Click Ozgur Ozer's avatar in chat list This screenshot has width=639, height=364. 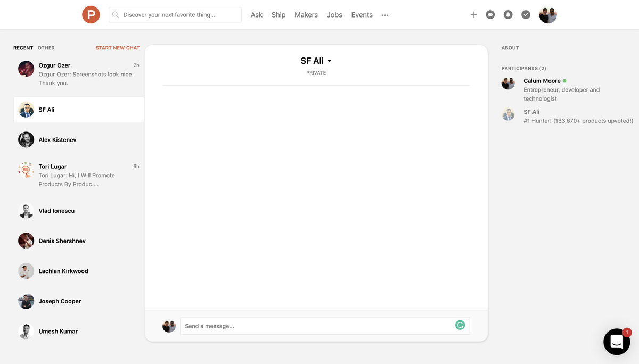point(26,69)
